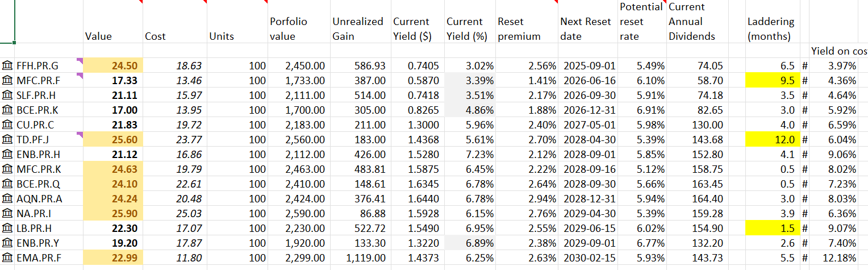
Task: Select the Current Yield (%) header cell
Action: pos(469,22)
